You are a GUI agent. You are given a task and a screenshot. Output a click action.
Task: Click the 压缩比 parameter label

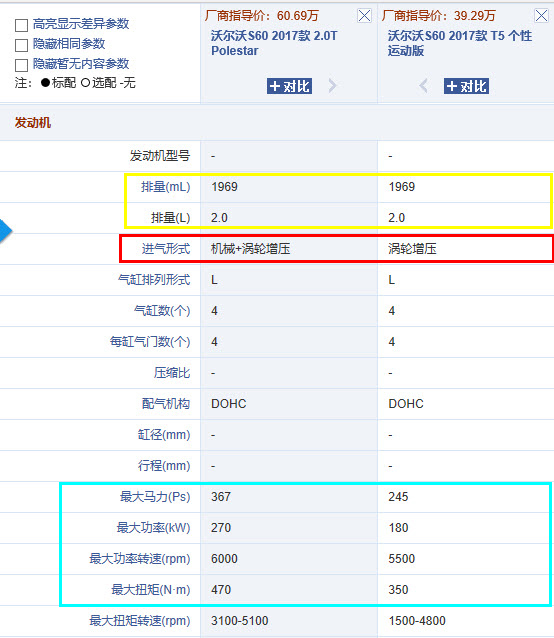point(172,373)
